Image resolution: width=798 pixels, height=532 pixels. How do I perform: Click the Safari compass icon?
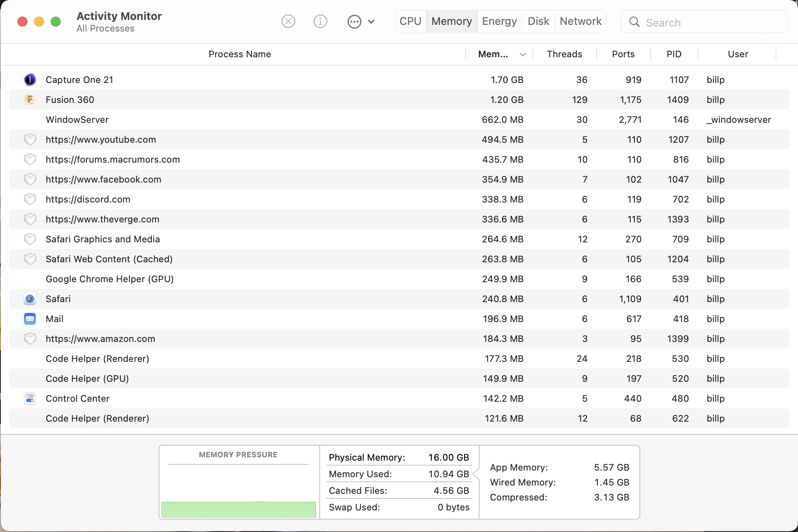[x=30, y=299]
